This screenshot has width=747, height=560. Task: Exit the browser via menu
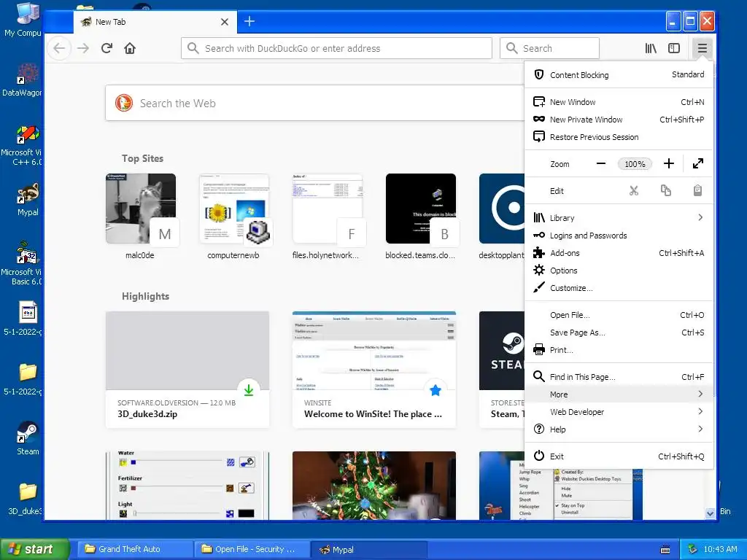619,456
